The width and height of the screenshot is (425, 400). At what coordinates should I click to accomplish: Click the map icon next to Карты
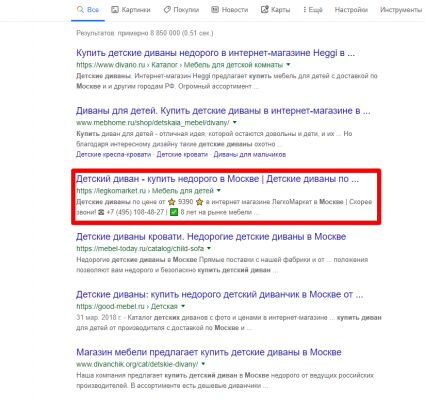[265, 10]
